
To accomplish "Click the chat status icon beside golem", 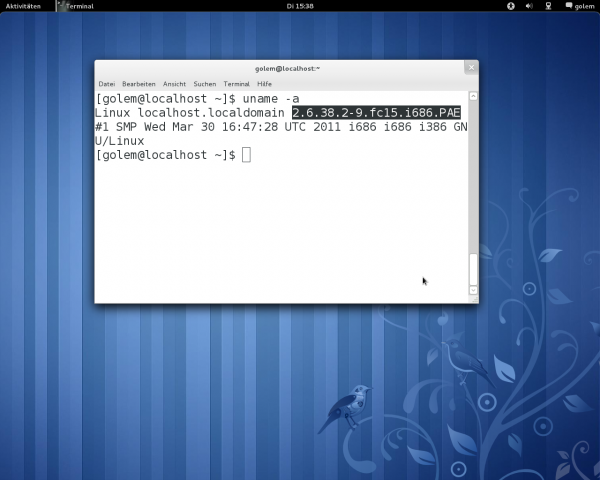I will point(569,5).
